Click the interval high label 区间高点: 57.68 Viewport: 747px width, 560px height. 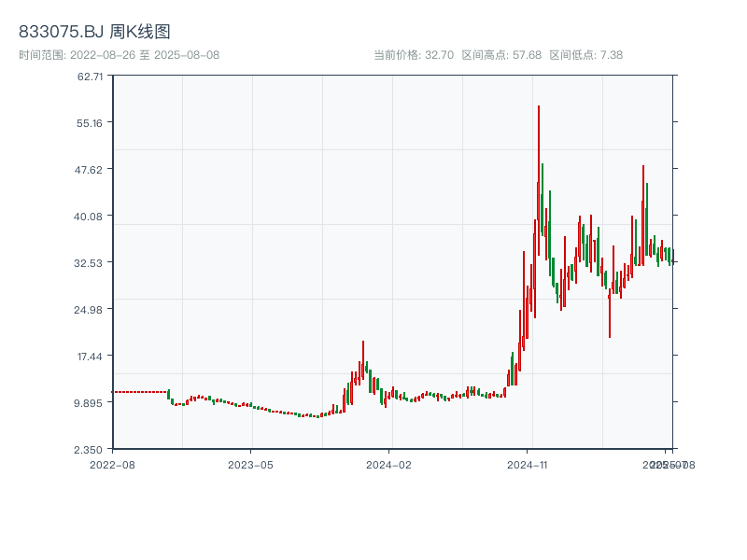(x=501, y=55)
